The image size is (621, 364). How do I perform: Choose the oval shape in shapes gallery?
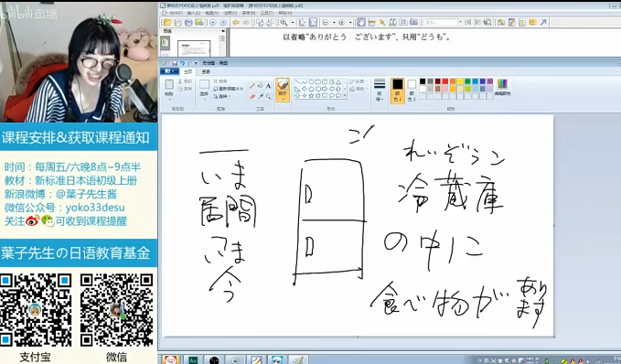(311, 82)
